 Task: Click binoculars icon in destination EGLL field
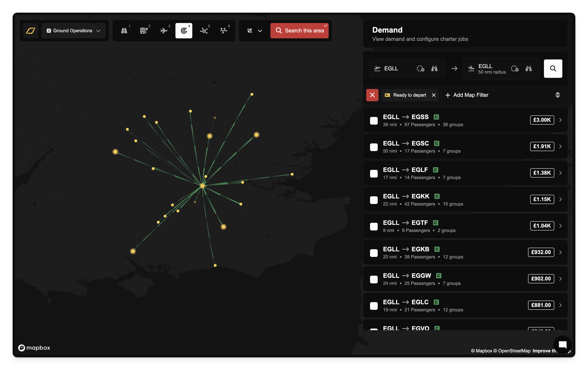(x=528, y=69)
